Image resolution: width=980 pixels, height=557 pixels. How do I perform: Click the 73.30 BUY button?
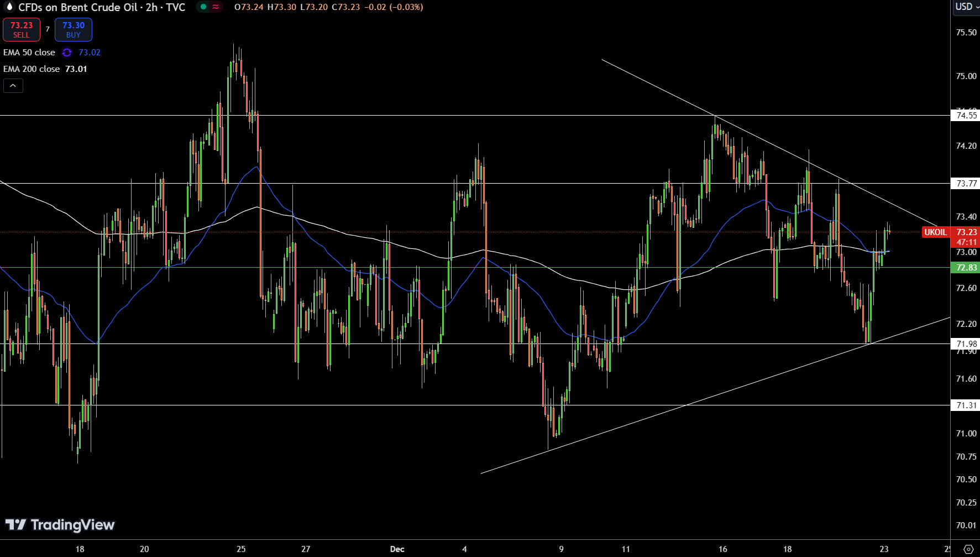click(74, 30)
